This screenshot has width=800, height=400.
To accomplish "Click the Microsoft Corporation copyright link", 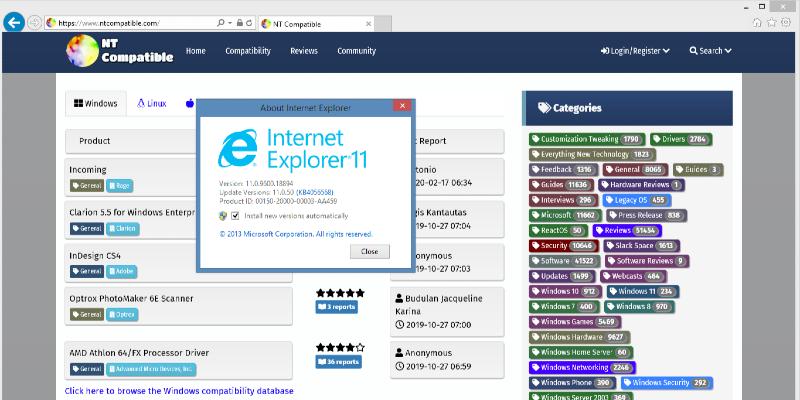I will pyautogui.click(x=296, y=234).
